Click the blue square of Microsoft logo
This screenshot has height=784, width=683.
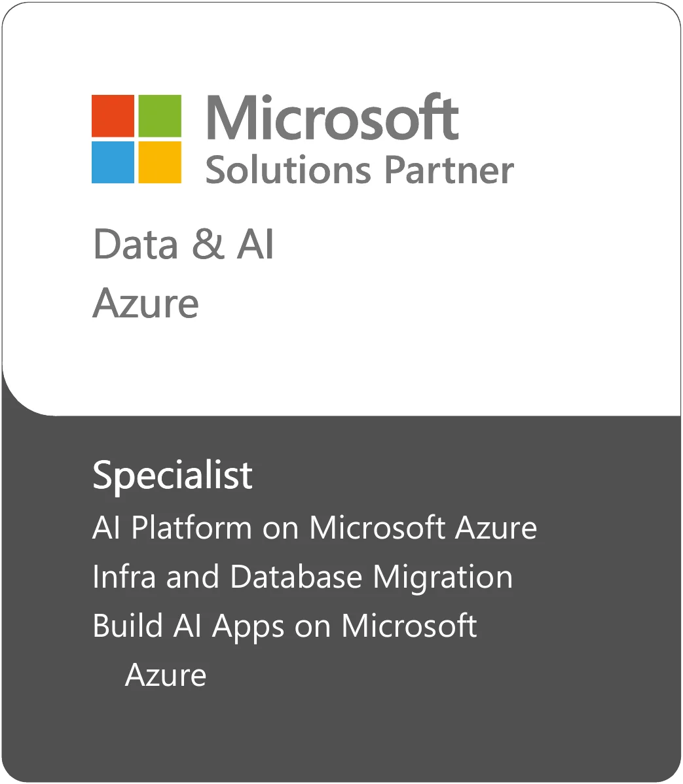pos(113,162)
